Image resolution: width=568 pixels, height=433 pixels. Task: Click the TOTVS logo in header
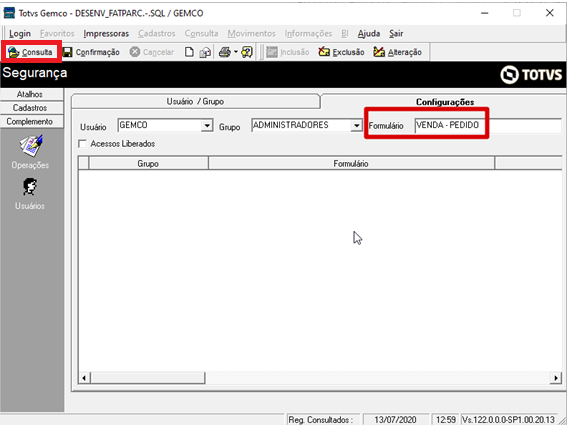point(531,75)
